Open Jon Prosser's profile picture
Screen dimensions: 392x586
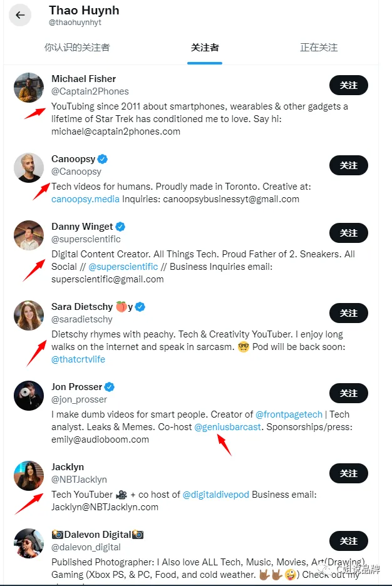coord(29,396)
